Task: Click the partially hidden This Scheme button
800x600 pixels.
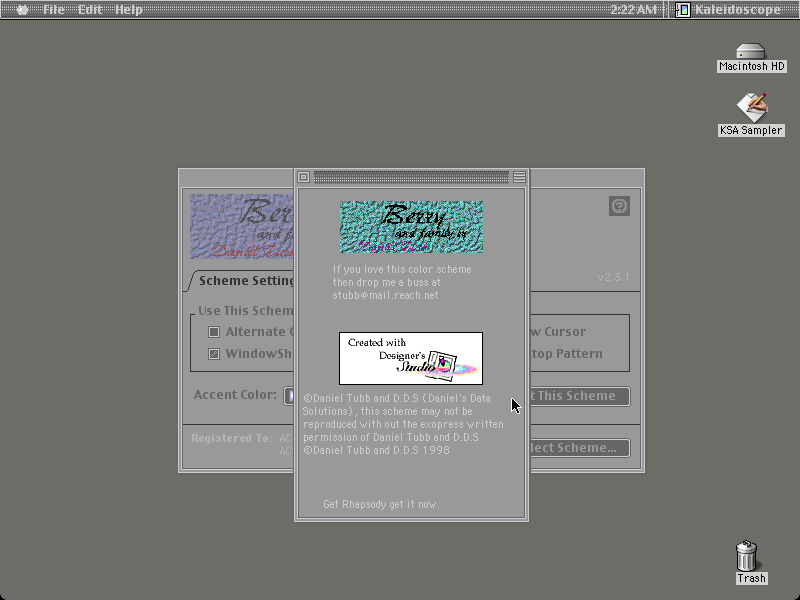Action: coord(580,396)
